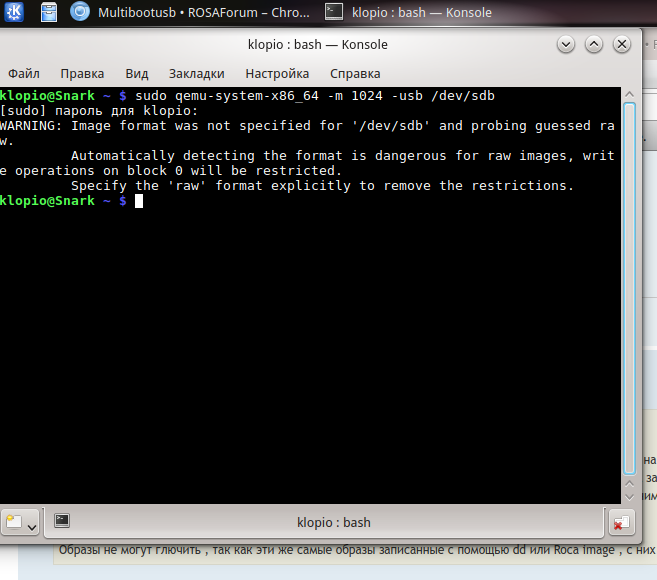This screenshot has height=580, width=657.
Task: Click the scrollbar up arrow at top
Action: click(x=629, y=95)
